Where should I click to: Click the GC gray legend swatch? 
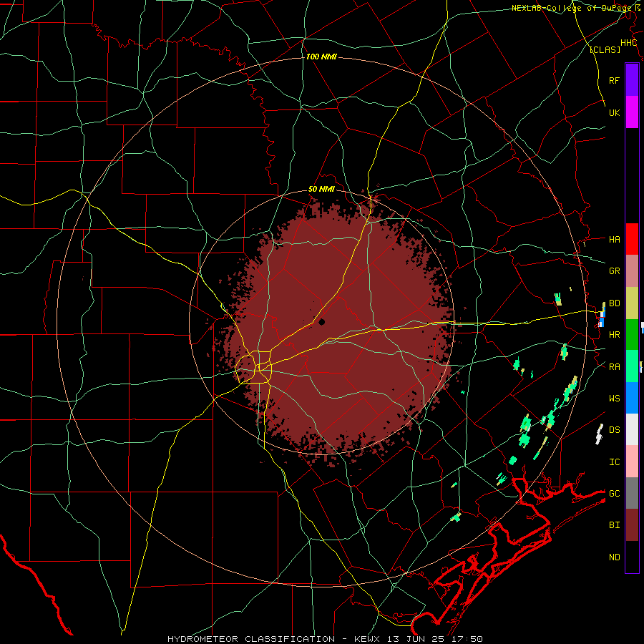pyautogui.click(x=632, y=493)
